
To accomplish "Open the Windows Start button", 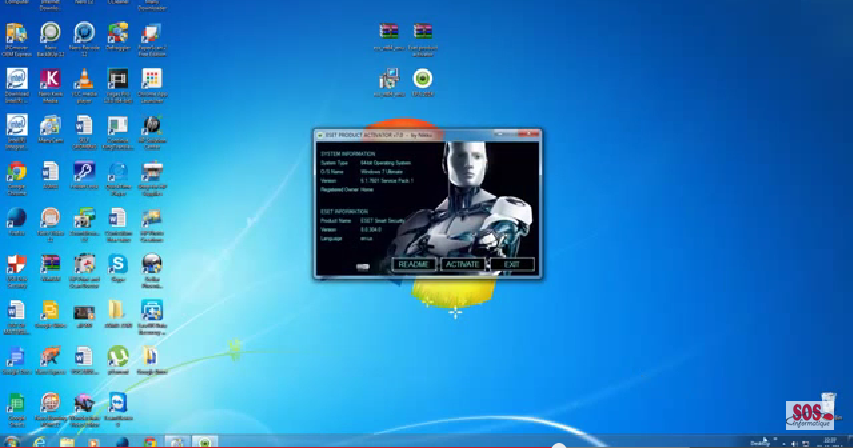I will (x=11, y=441).
